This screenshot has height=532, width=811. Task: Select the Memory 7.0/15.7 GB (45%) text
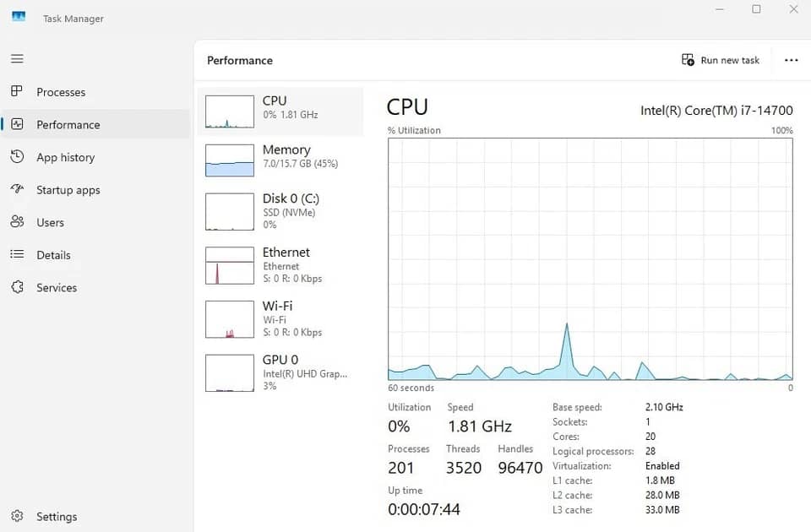coord(300,163)
